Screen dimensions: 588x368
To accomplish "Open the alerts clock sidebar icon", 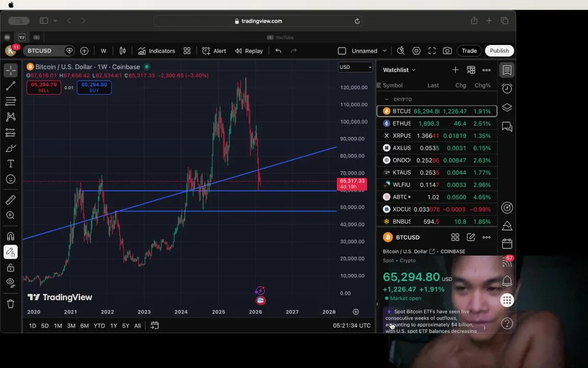I will click(507, 88).
